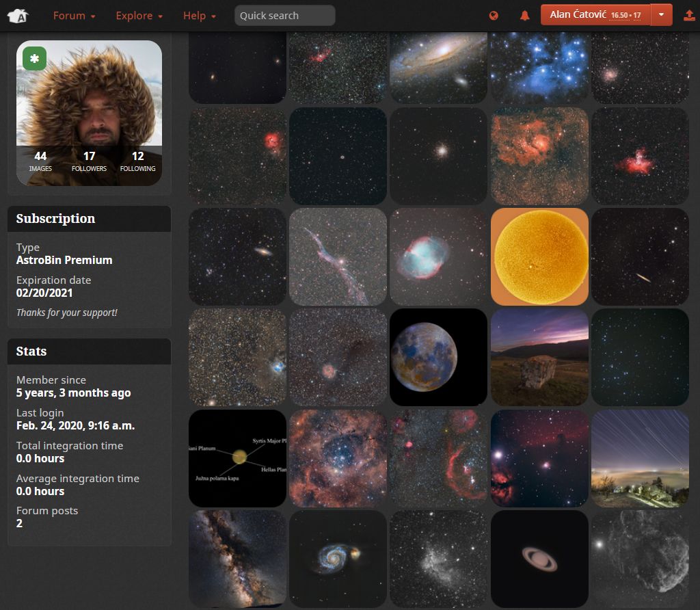Open the 44 images count link
The height and width of the screenshot is (610, 700).
(40, 161)
